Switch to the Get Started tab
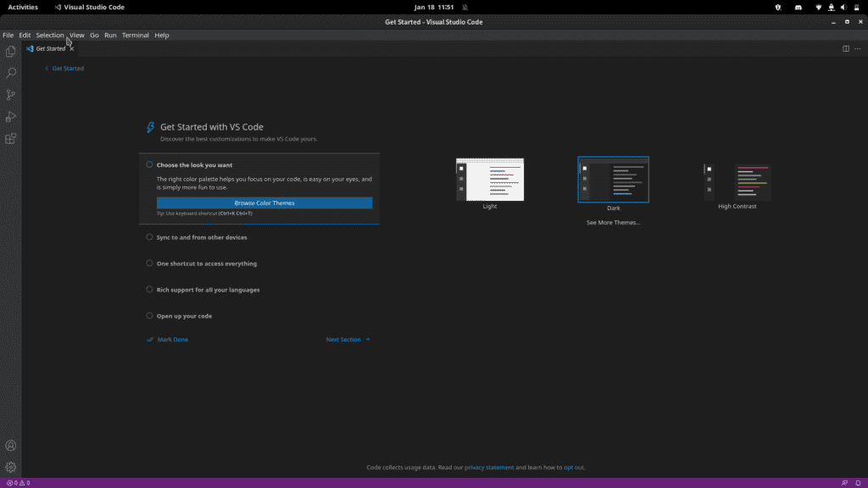The image size is (868, 488). click(49, 48)
